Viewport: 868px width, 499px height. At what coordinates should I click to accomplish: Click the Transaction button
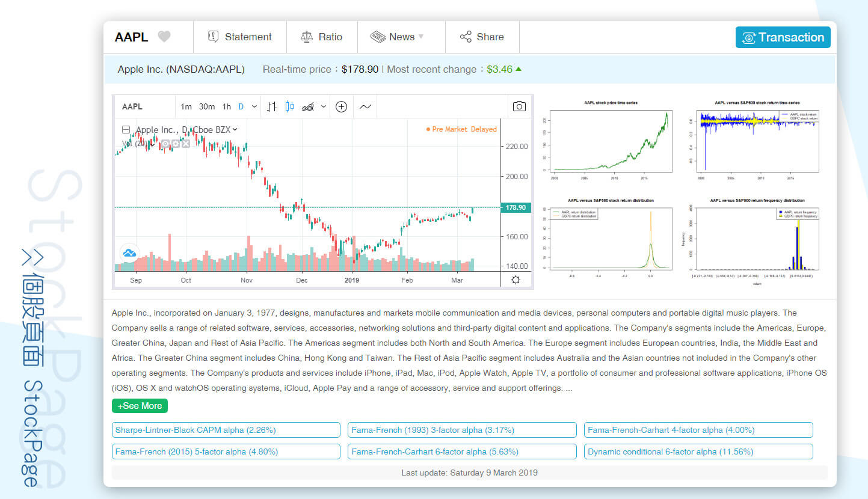coord(783,37)
